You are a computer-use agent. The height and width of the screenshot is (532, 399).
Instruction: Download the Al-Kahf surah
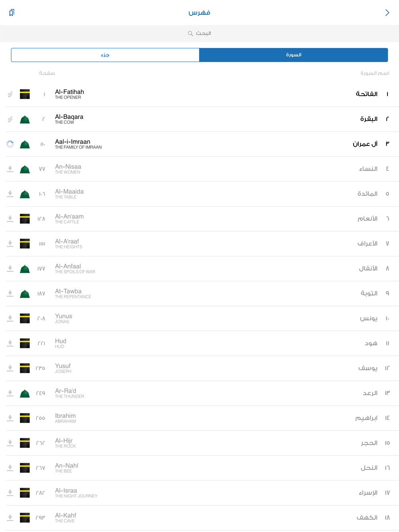[x=10, y=518]
